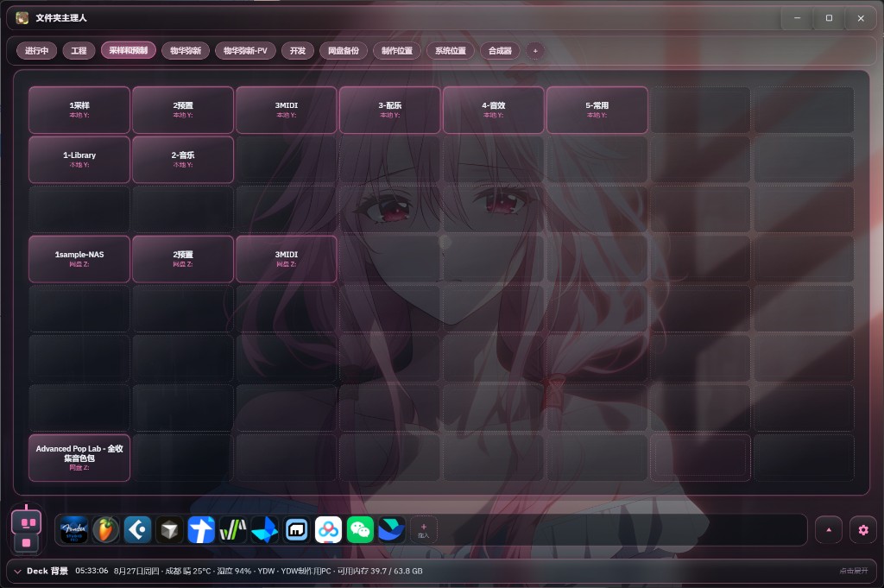
Task: Open the Advanced Pop Lab folder tile
Action: pyautogui.click(x=79, y=458)
